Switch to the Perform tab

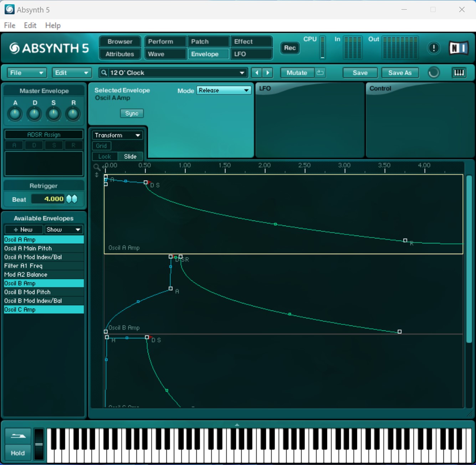point(165,41)
